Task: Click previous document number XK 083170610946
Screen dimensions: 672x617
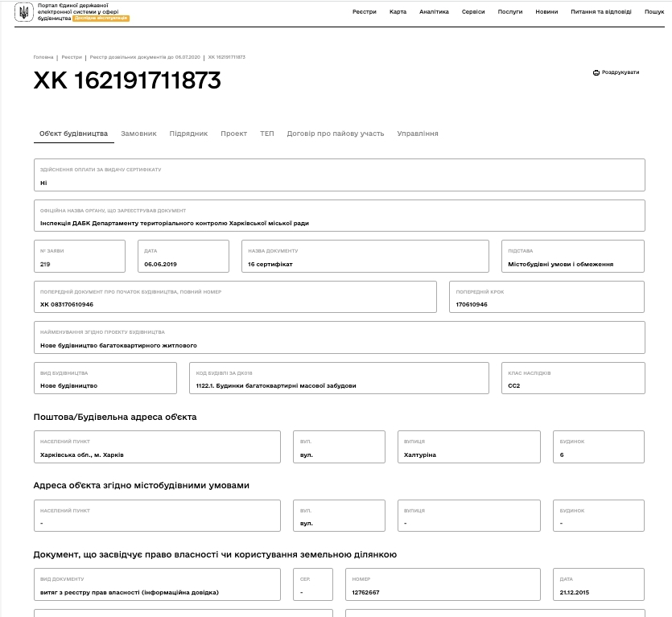Action: tap(67, 305)
